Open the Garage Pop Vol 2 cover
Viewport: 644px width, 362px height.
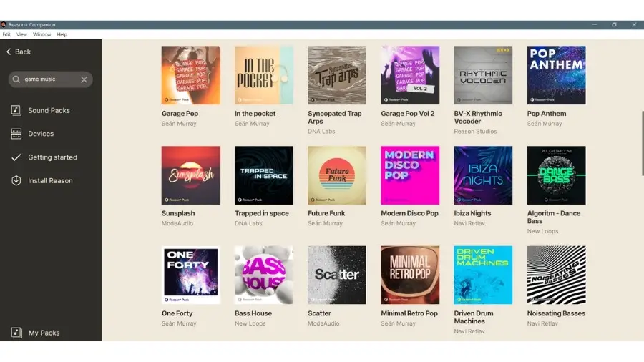[410, 75]
